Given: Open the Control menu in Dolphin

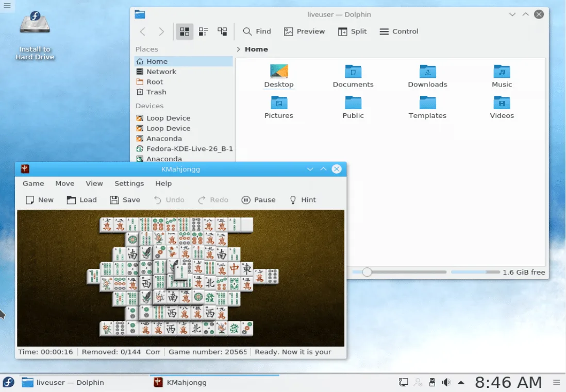Looking at the screenshot, I should [x=399, y=31].
